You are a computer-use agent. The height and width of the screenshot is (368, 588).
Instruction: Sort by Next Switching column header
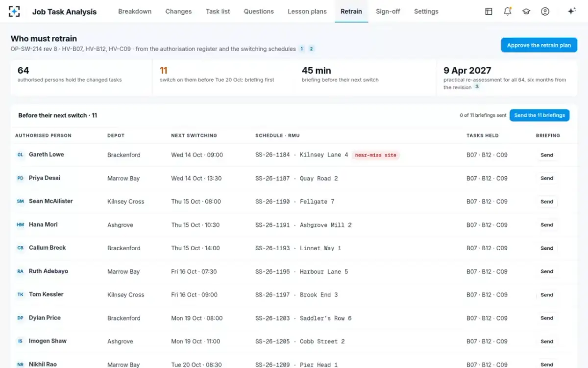(194, 135)
